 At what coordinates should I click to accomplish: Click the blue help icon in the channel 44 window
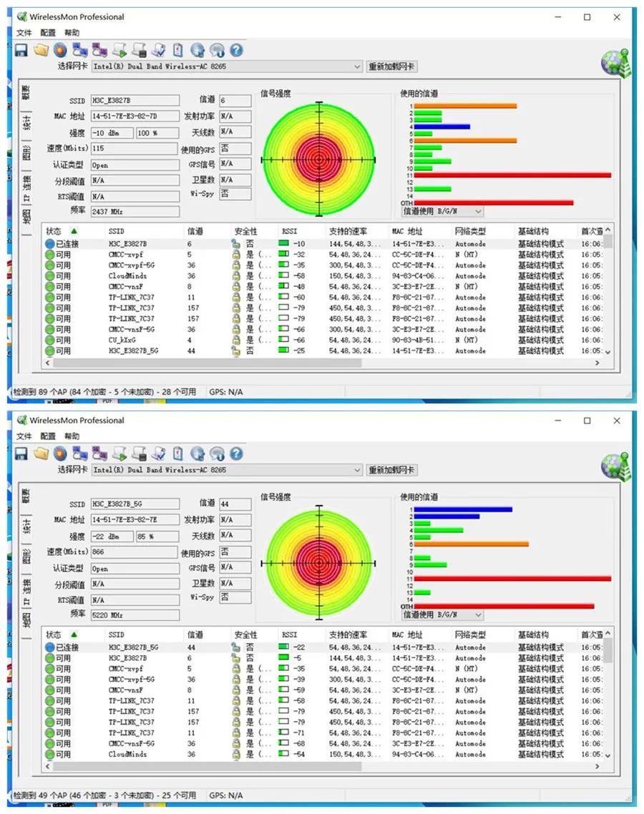coord(236,453)
